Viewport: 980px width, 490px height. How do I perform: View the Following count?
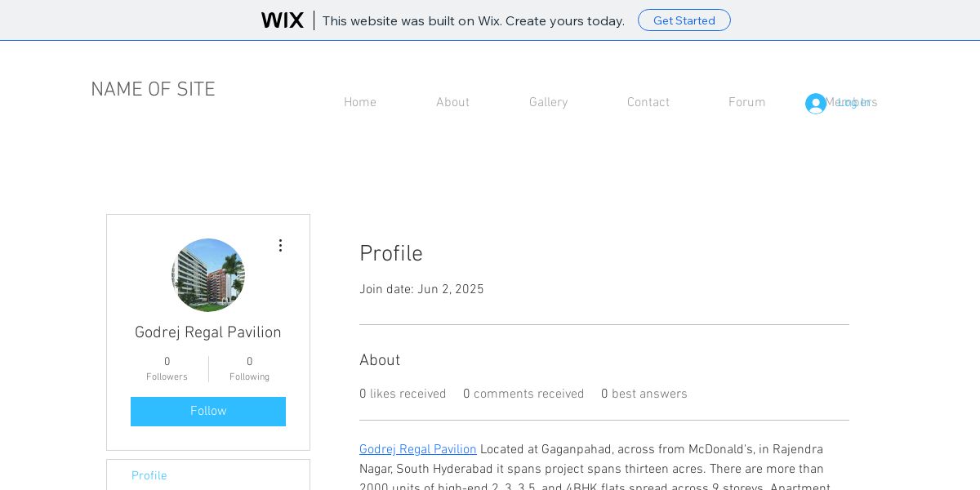[x=249, y=368]
